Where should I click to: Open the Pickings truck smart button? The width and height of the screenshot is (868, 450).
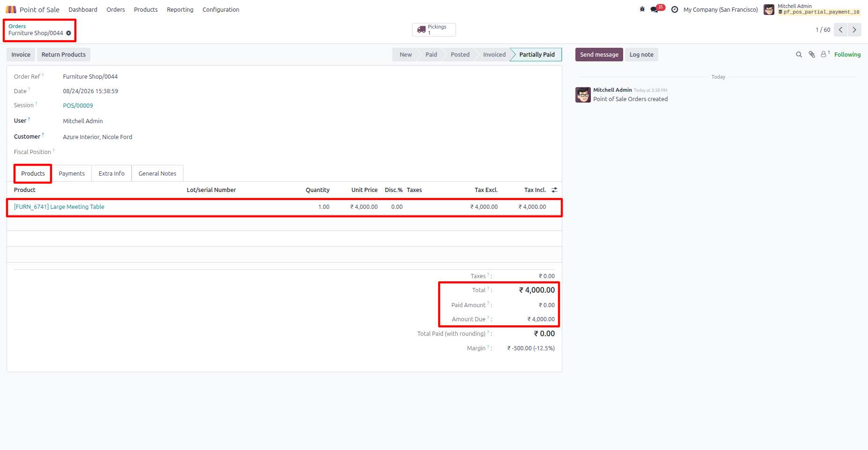point(434,30)
